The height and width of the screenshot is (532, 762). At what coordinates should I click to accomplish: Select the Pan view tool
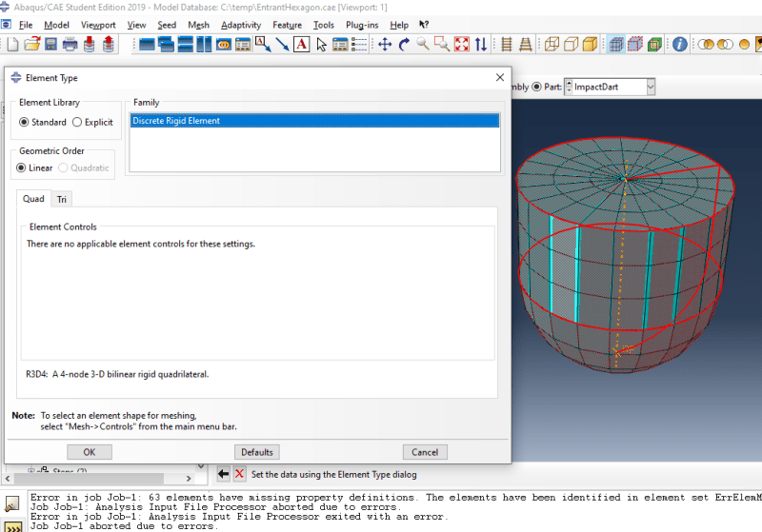point(385,45)
